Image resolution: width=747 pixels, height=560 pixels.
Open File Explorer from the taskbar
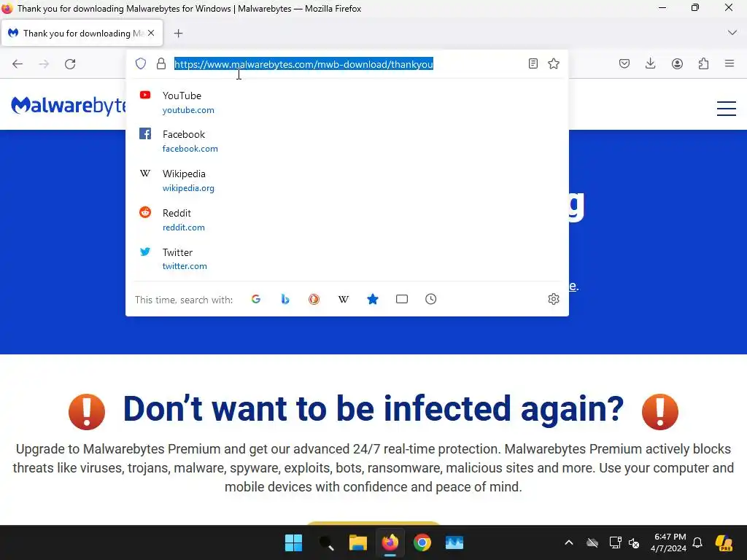click(x=357, y=542)
